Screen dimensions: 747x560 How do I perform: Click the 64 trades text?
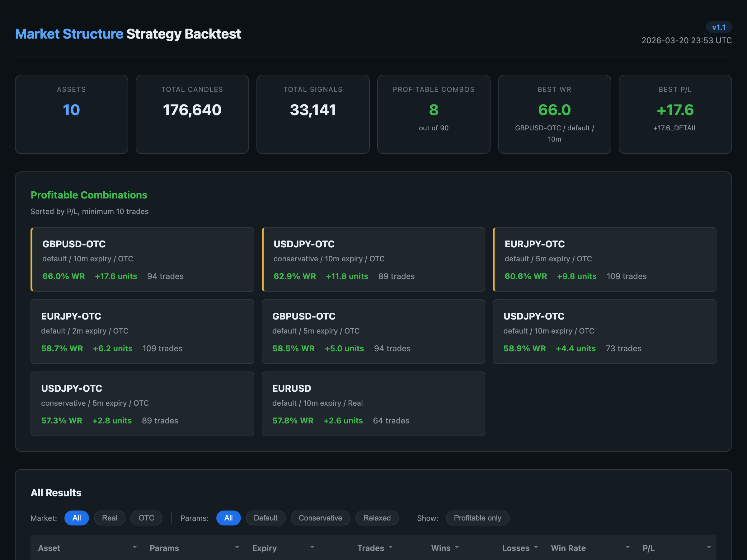pos(391,421)
